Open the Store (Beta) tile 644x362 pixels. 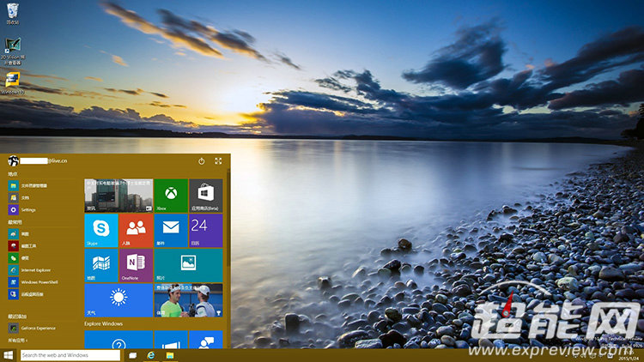point(205,195)
